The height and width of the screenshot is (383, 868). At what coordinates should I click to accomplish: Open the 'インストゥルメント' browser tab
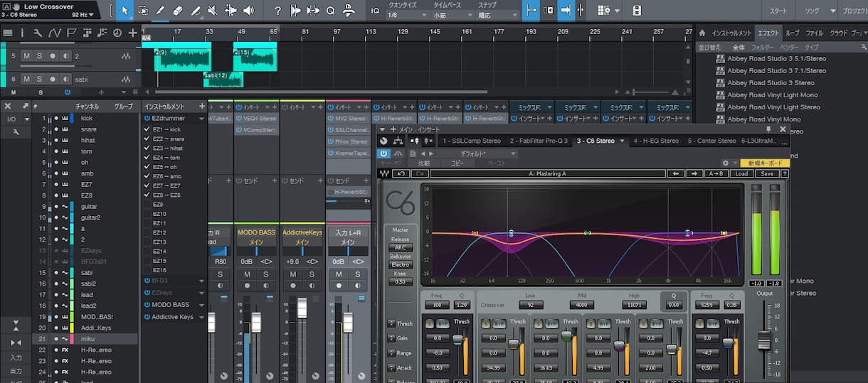click(x=731, y=33)
